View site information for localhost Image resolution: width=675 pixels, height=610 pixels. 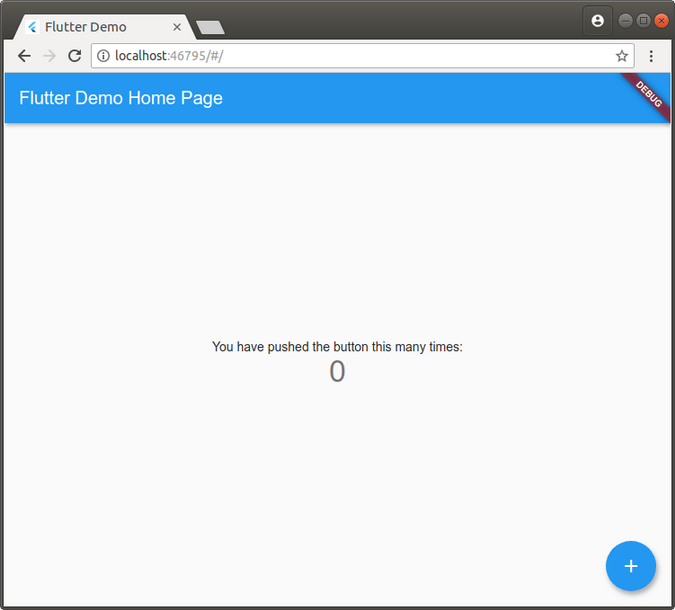(x=103, y=56)
